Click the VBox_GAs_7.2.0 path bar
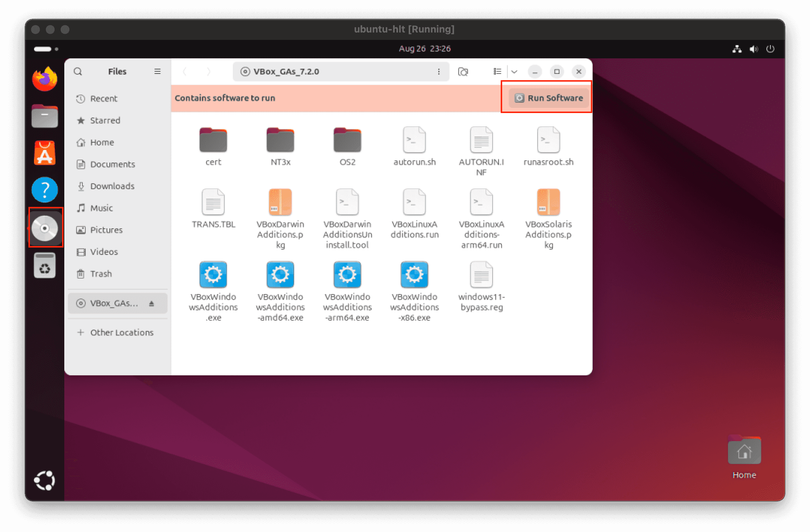The height and width of the screenshot is (532, 810). (x=341, y=71)
